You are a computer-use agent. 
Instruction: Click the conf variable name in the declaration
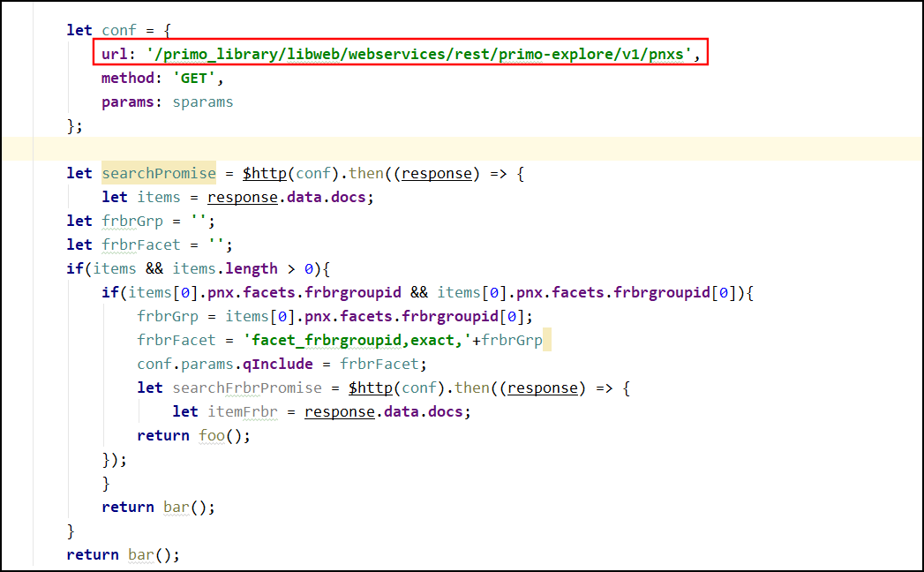pyautogui.click(x=118, y=31)
